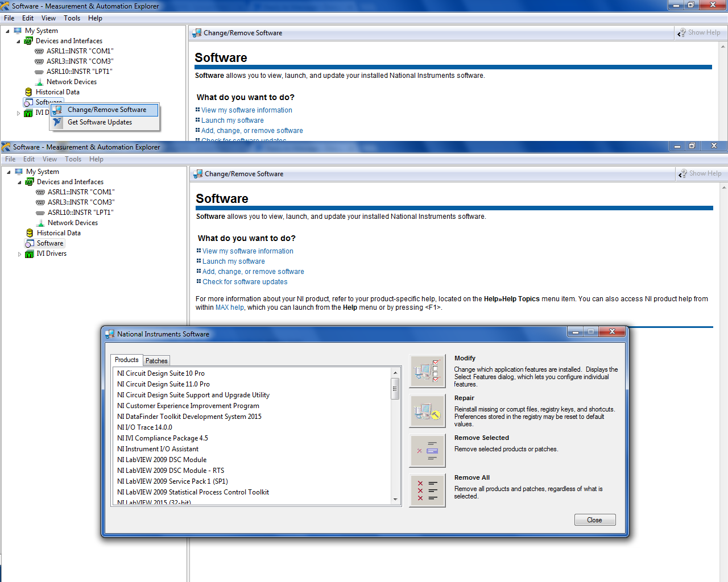Image resolution: width=728 pixels, height=582 pixels.
Task: Click IVI Drivers icon in lower window
Action: coord(30,253)
